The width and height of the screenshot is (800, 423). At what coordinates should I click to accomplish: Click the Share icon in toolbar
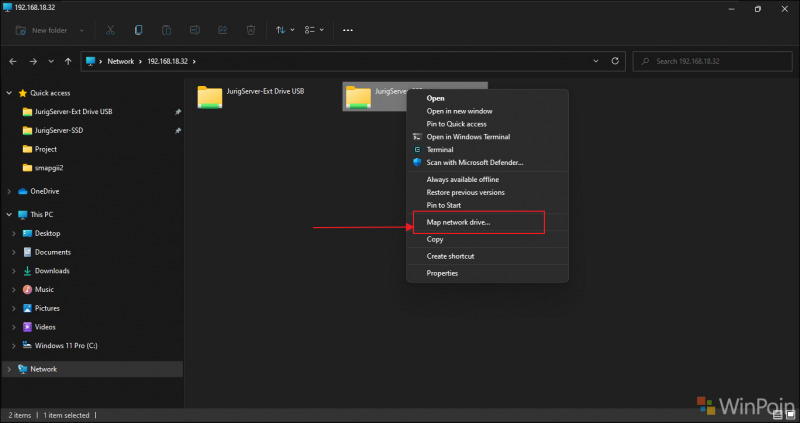pos(222,30)
